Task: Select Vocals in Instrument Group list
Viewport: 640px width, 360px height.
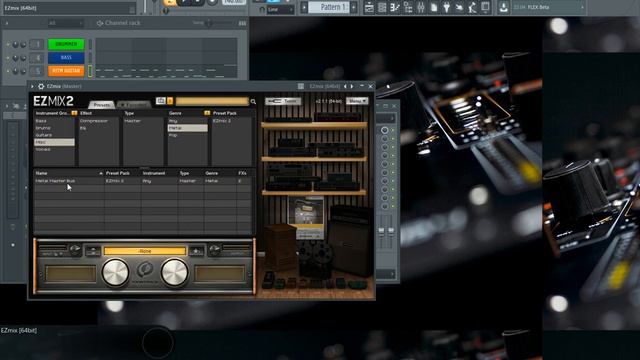Action: coord(54,149)
